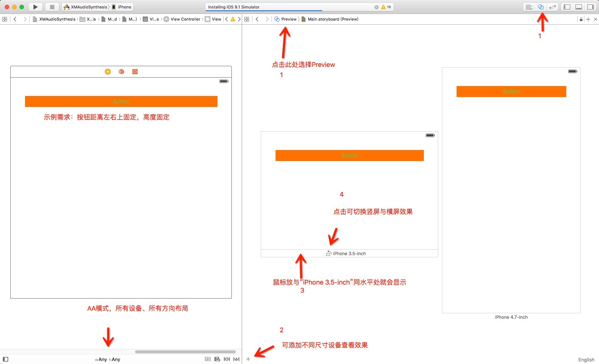The height and width of the screenshot is (364, 599).
Task: Add a device to the preview
Action: click(x=248, y=359)
